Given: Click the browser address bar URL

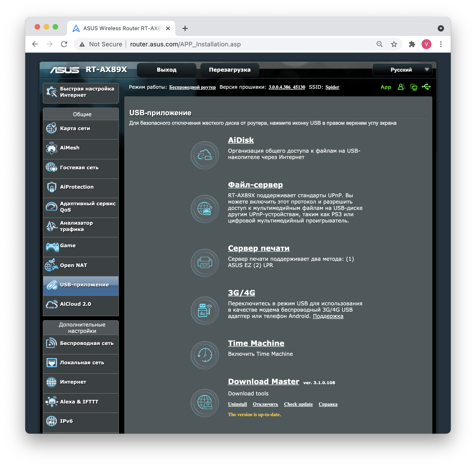Looking at the screenshot, I should coord(185,44).
